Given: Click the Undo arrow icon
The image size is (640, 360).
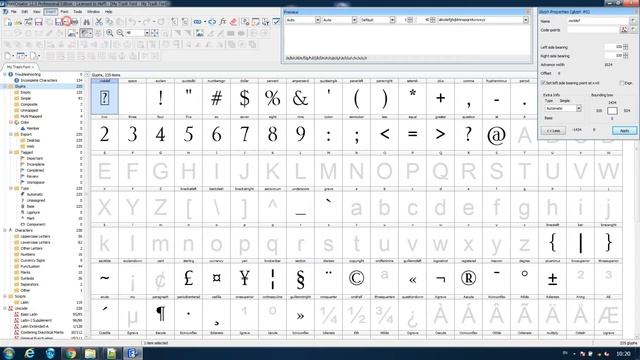Looking at the screenshot, I should tap(132, 21).
